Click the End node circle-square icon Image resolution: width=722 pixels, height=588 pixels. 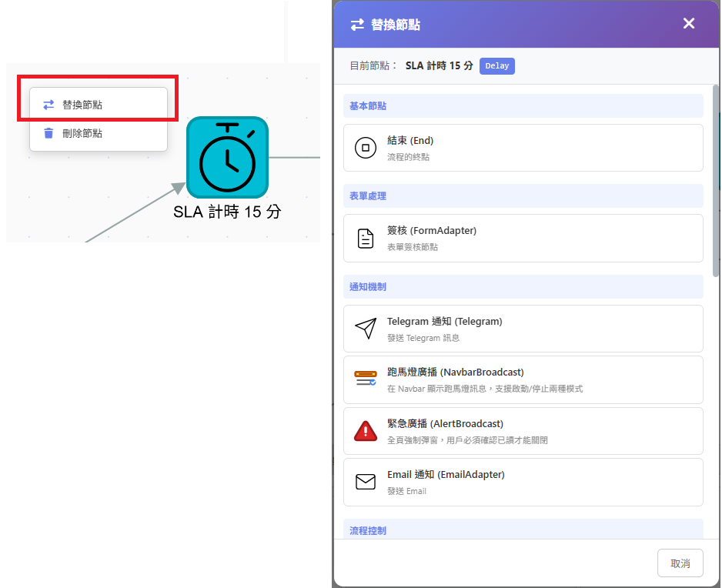point(366,148)
